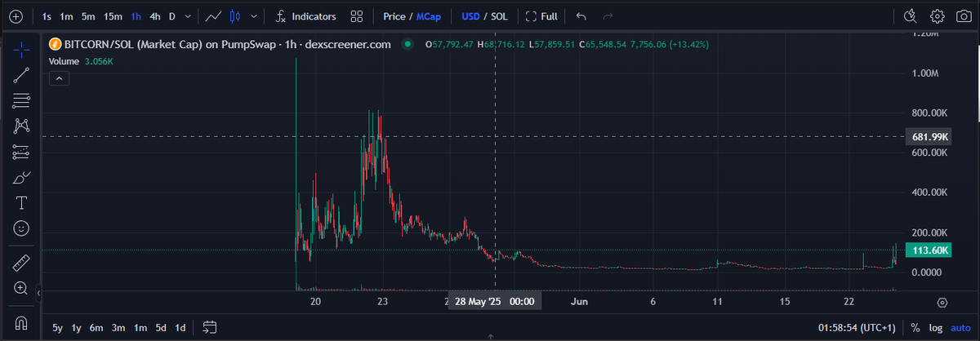Collapse the left drawing toolbar arrow
This screenshot has width=980, height=341.
click(38, 291)
